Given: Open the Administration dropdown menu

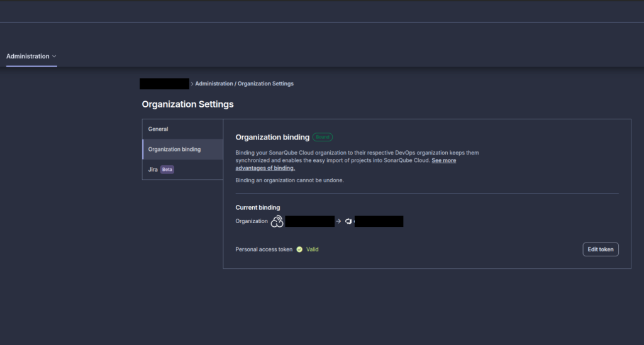Looking at the screenshot, I should (x=28, y=57).
